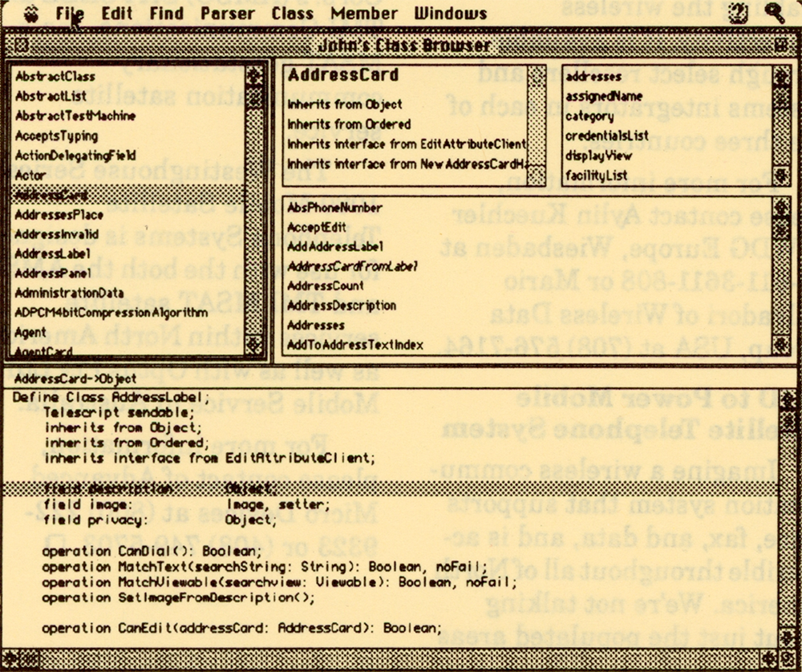Select the addresses field
Screen dimensions: 802x672
pyautogui.click(x=593, y=77)
